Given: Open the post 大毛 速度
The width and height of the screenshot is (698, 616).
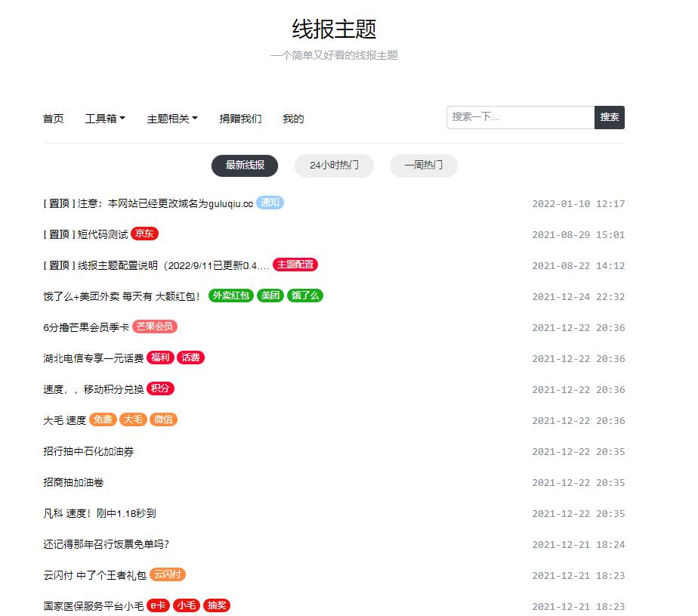Looking at the screenshot, I should [64, 420].
